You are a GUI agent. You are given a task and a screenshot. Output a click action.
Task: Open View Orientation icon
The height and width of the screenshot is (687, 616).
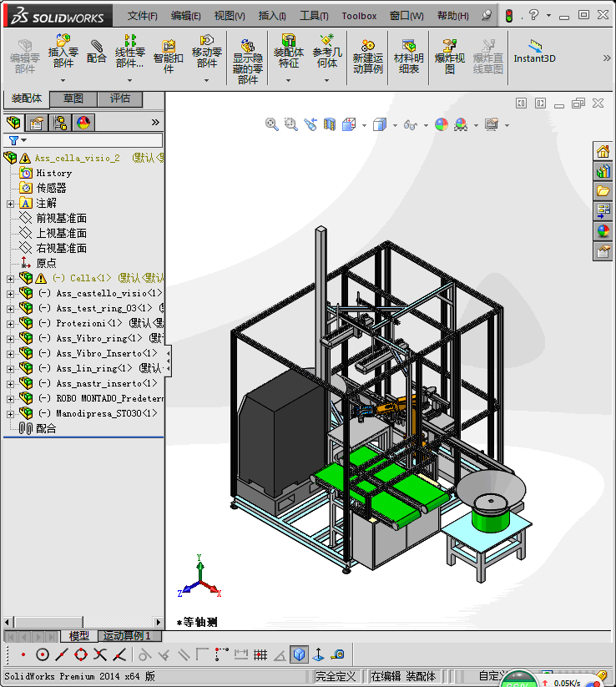349,124
